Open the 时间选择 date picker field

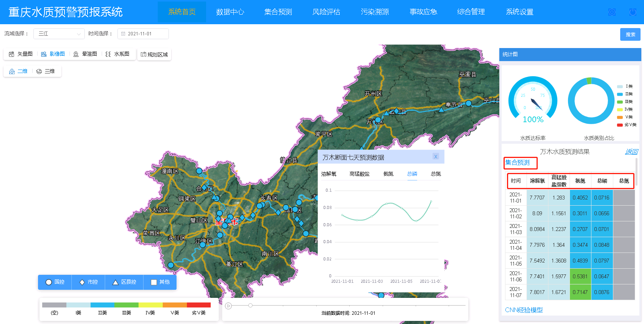143,34
